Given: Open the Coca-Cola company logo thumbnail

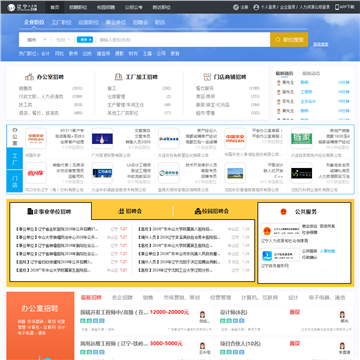Looking at the screenshot, I should click(x=36, y=173).
